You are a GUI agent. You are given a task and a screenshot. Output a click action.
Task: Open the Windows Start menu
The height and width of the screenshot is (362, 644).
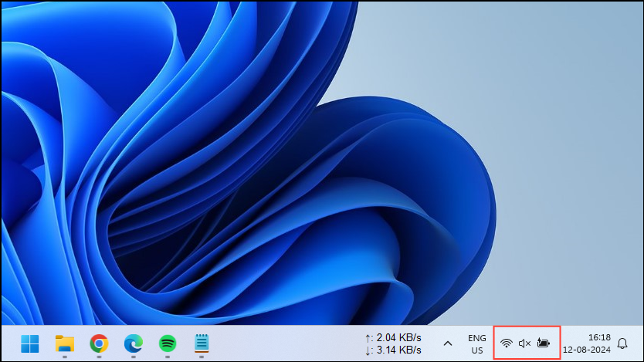tap(30, 343)
